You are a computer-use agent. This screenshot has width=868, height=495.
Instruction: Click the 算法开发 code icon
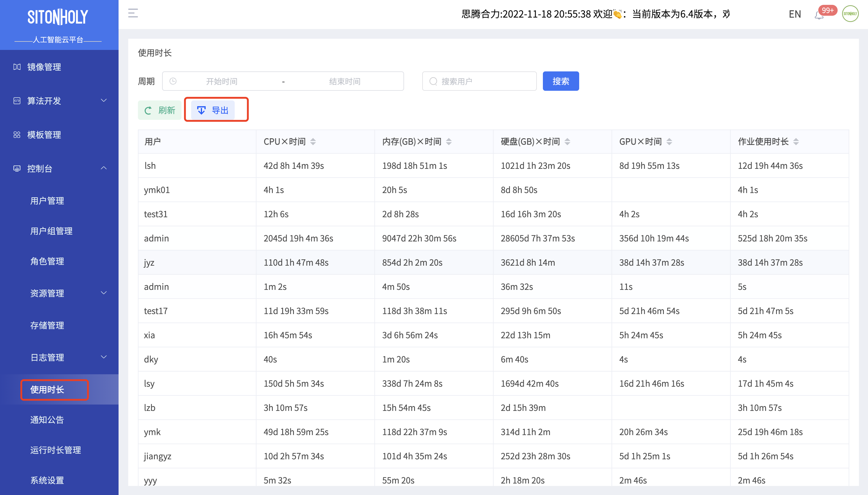tap(17, 101)
